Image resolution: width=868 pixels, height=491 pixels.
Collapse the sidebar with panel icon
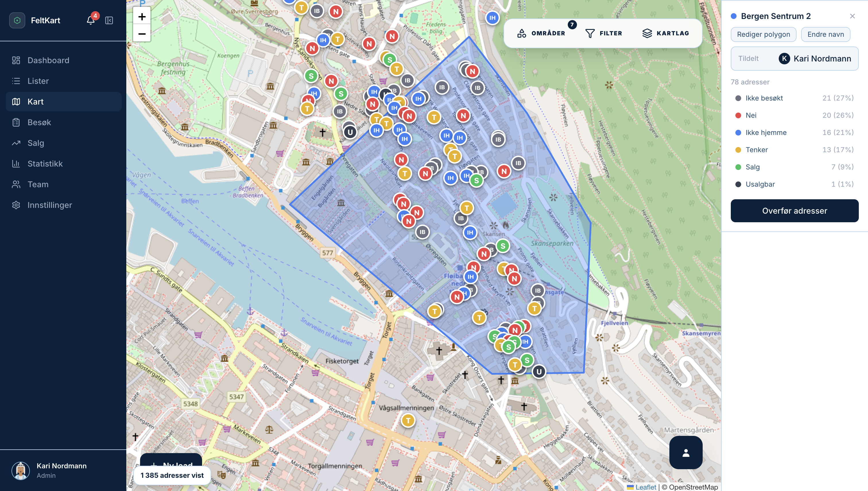109,20
